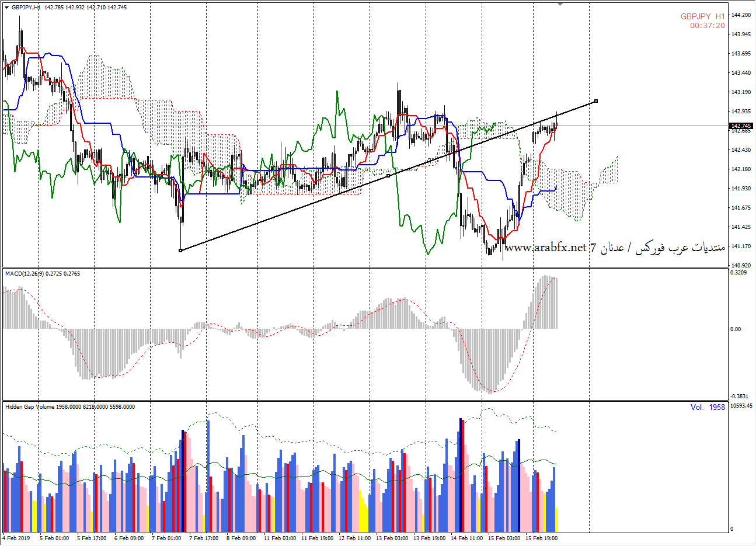756x546 pixels.
Task: Click time axis label 14 Feb 11:00
Action: [466, 538]
